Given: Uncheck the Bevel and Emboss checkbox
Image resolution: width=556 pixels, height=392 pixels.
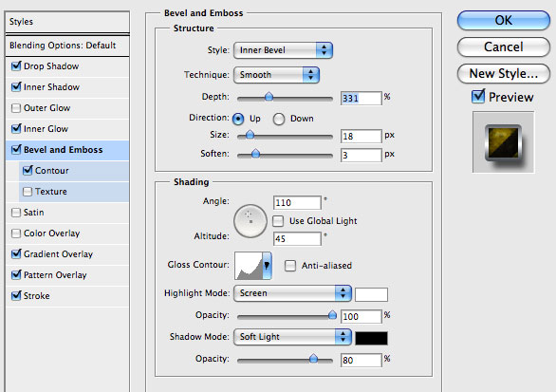Looking at the screenshot, I should [16, 150].
